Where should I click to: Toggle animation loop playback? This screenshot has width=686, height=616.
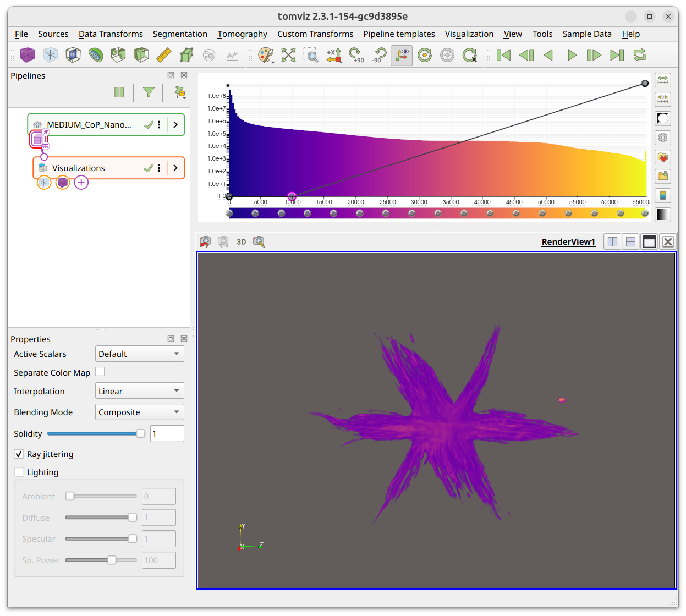[x=640, y=55]
